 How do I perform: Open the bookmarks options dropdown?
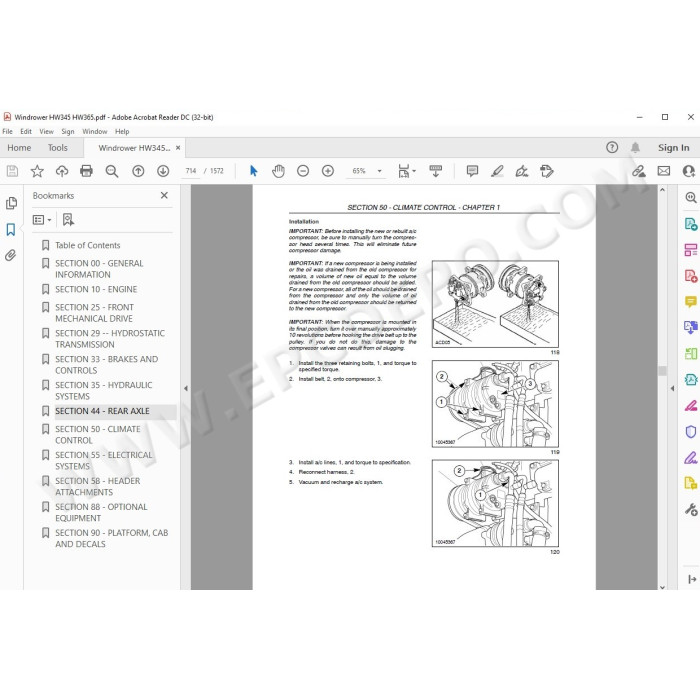pyautogui.click(x=42, y=220)
